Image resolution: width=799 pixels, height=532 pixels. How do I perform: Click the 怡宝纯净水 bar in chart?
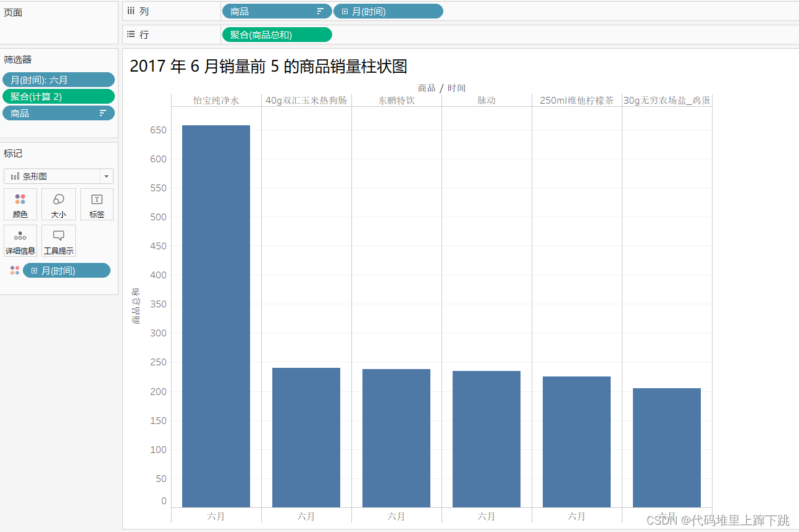coord(216,316)
